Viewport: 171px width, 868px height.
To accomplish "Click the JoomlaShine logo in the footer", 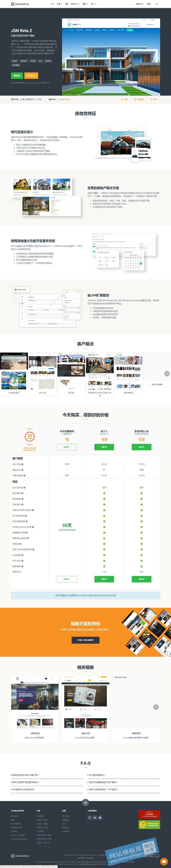I will (x=20, y=856).
